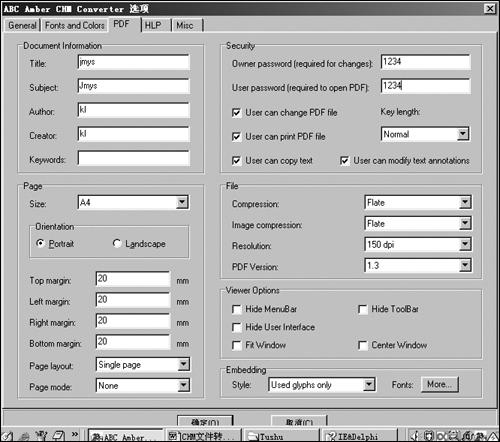Viewport: 500px width, 442px height.
Task: Click the Cancel (取消) button
Action: pyautogui.click(x=299, y=421)
